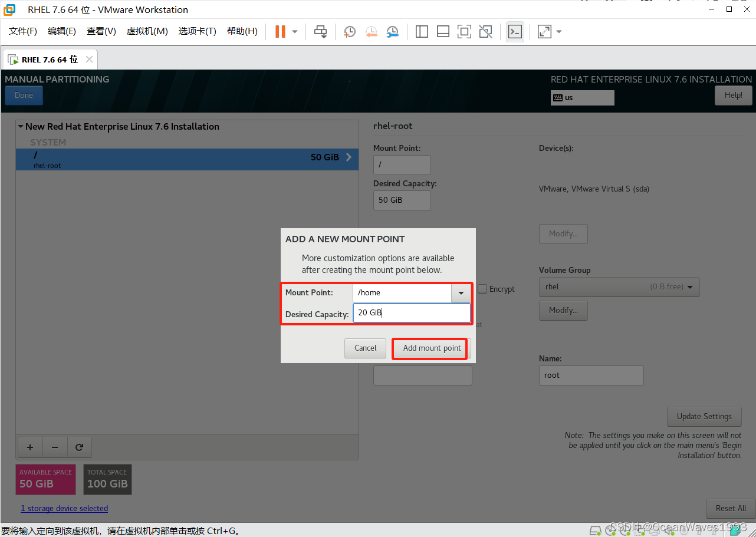Confirm with Add mount point button
Image resolution: width=756 pixels, height=537 pixels.
[x=432, y=348]
